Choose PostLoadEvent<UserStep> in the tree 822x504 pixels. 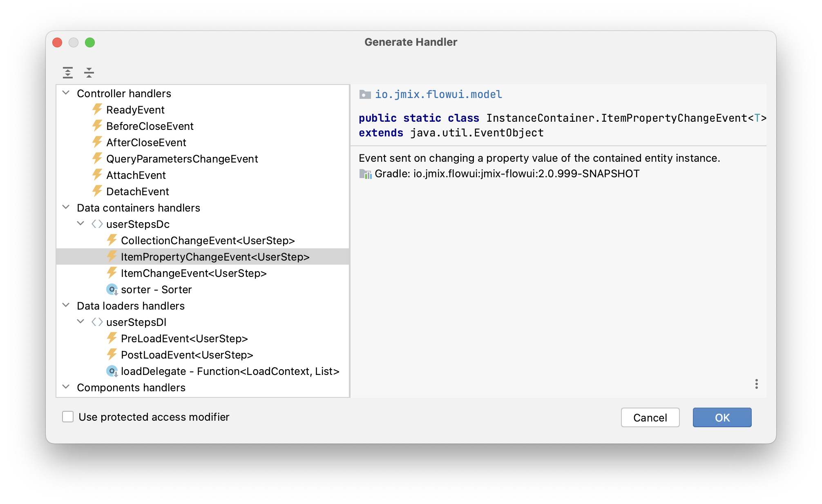pyautogui.click(x=187, y=355)
